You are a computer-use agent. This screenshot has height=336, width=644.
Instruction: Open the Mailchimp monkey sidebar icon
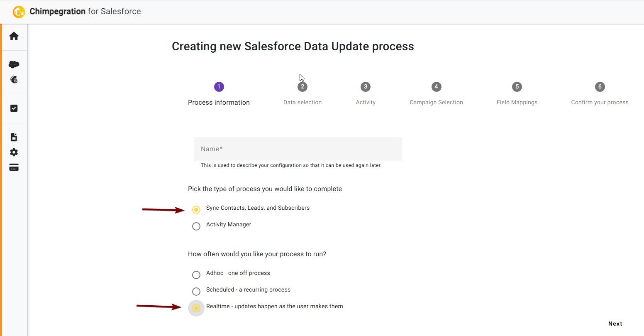(14, 80)
